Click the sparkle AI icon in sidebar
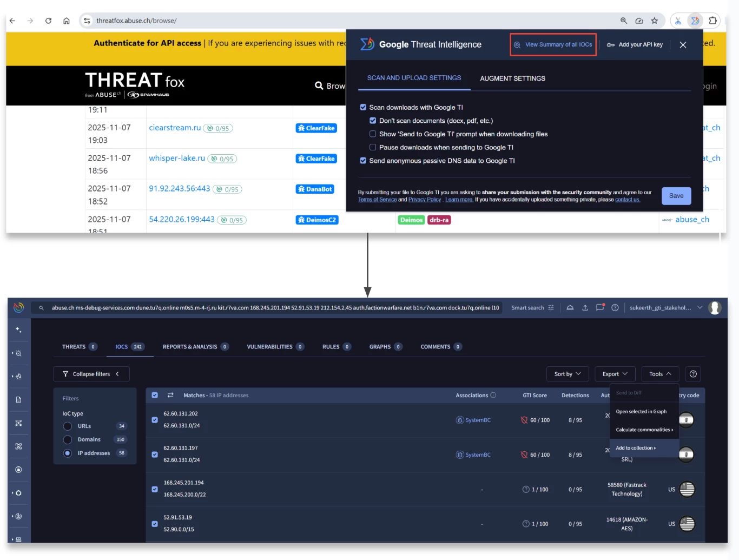The image size is (739, 560). click(18, 330)
